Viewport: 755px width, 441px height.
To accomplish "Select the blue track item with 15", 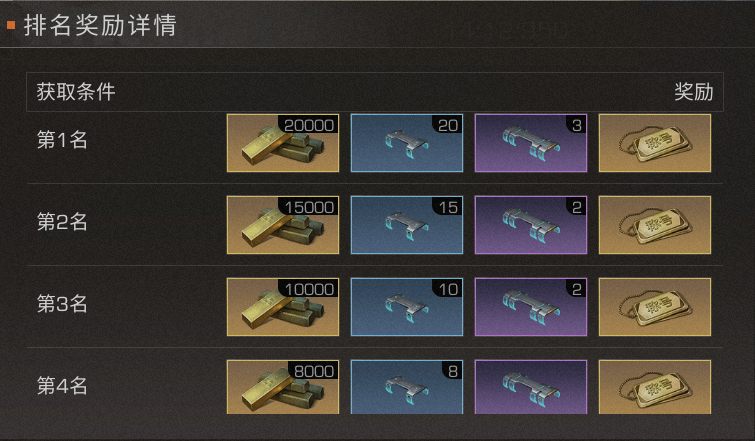I will (x=407, y=225).
